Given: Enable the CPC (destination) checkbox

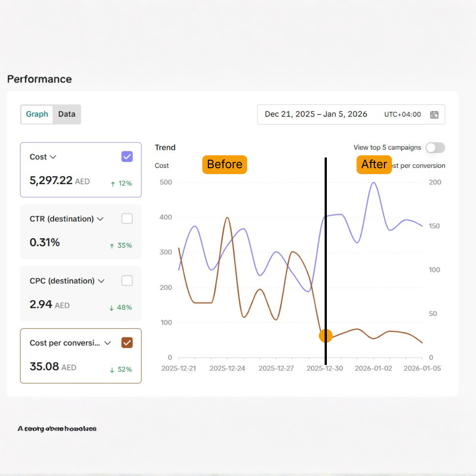Looking at the screenshot, I should coord(127,280).
